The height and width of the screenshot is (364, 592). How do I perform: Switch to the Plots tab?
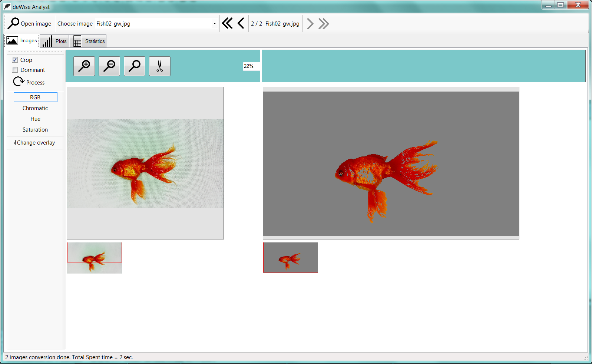[x=54, y=41]
